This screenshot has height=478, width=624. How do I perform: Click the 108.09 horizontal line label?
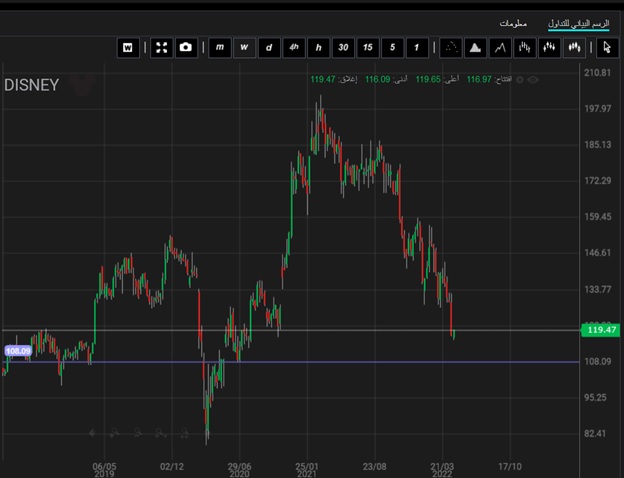coord(18,351)
